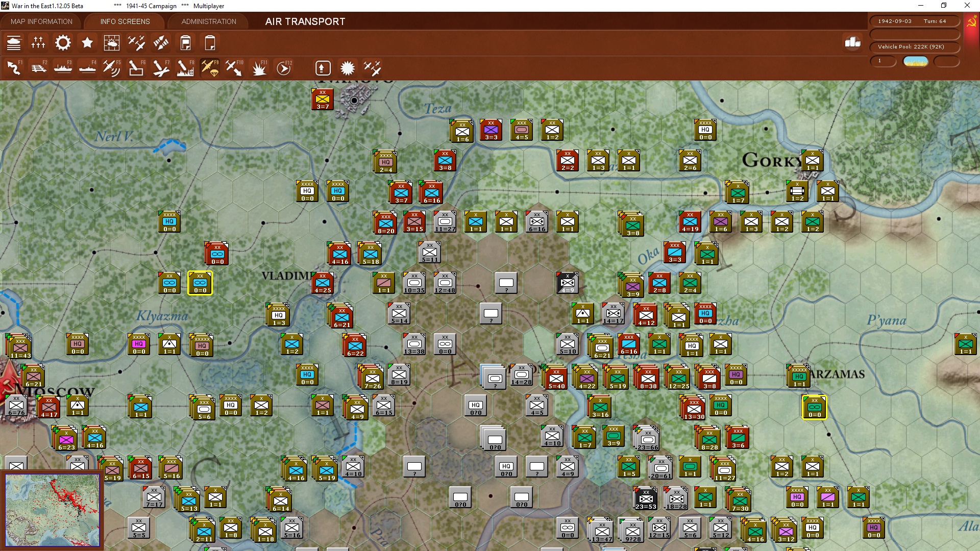Open the report document icon with flag

coord(185,43)
